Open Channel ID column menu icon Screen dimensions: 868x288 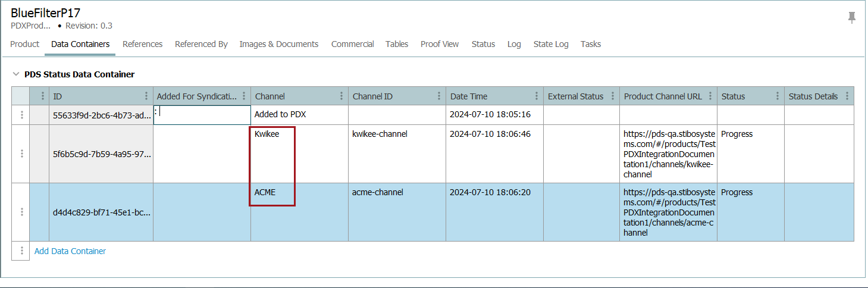point(439,96)
